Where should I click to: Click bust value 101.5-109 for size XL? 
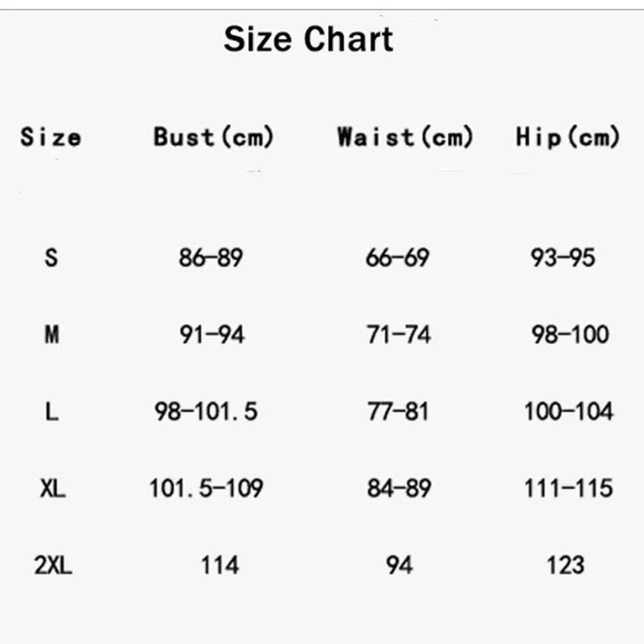tap(206, 489)
